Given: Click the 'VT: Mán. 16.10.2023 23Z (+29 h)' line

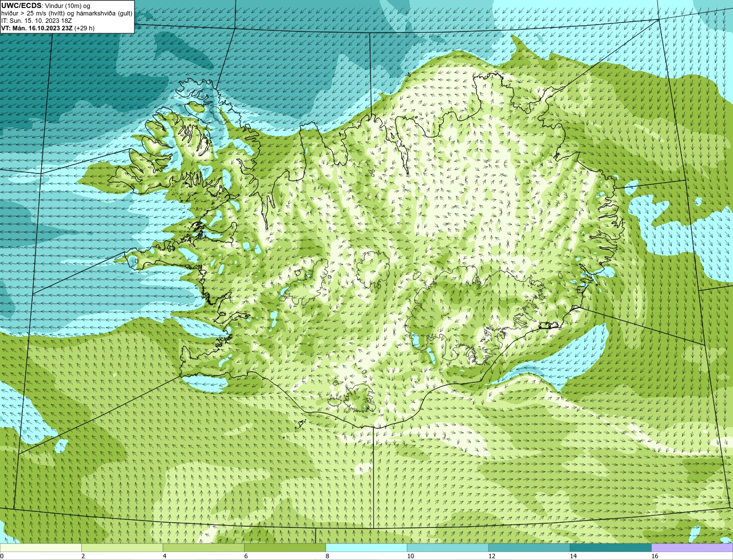Looking at the screenshot, I should coord(48,28).
